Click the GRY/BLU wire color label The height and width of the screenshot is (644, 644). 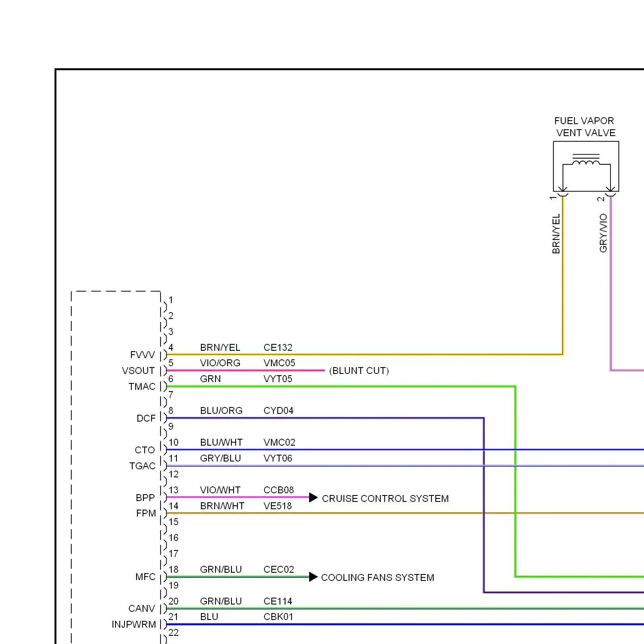click(221, 458)
